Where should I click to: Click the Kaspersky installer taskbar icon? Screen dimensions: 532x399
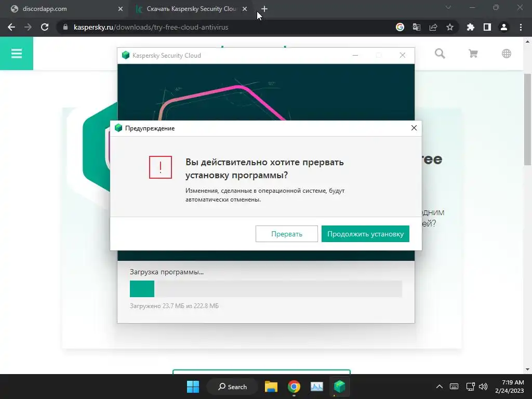[x=339, y=387]
